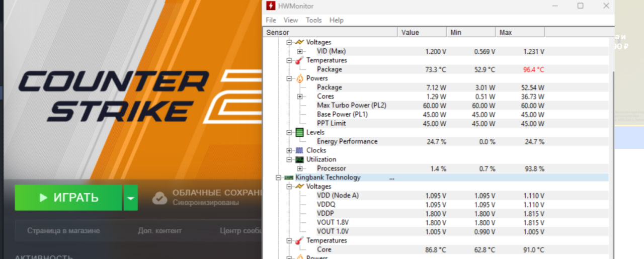Click ОБЛАЧНЫЕ СОХРАН... cloud saves label in Steam
The height and width of the screenshot is (259, 644).
pyautogui.click(x=217, y=193)
